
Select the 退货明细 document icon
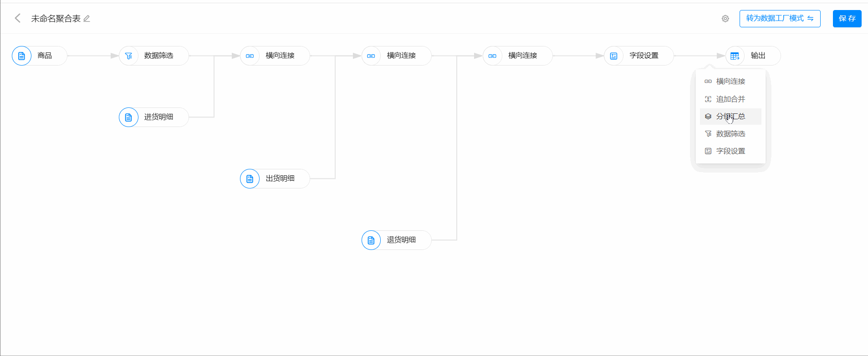[x=371, y=240]
